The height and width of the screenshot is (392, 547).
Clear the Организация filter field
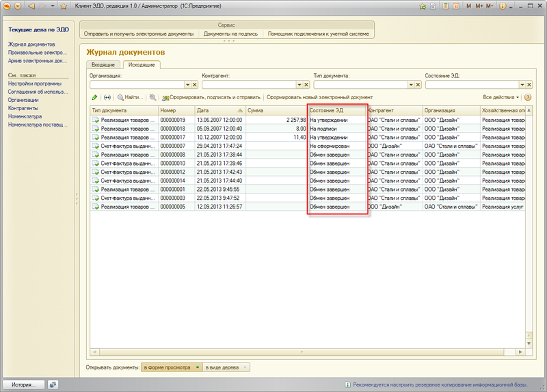195,84
